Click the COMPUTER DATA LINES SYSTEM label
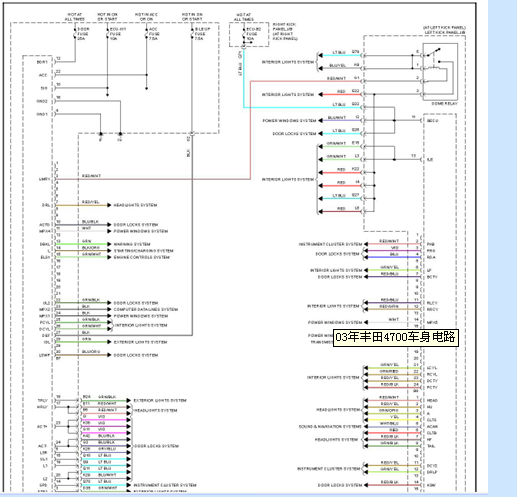 (146, 310)
